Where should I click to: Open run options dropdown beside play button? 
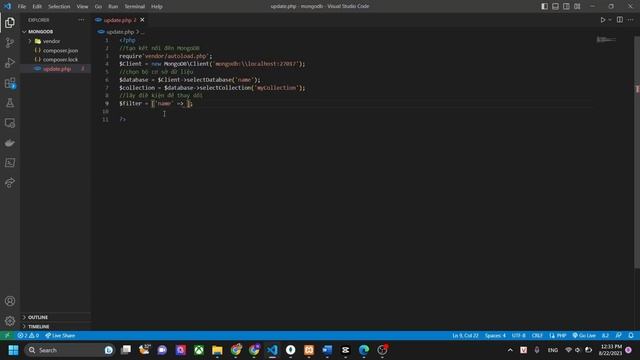coord(610,20)
